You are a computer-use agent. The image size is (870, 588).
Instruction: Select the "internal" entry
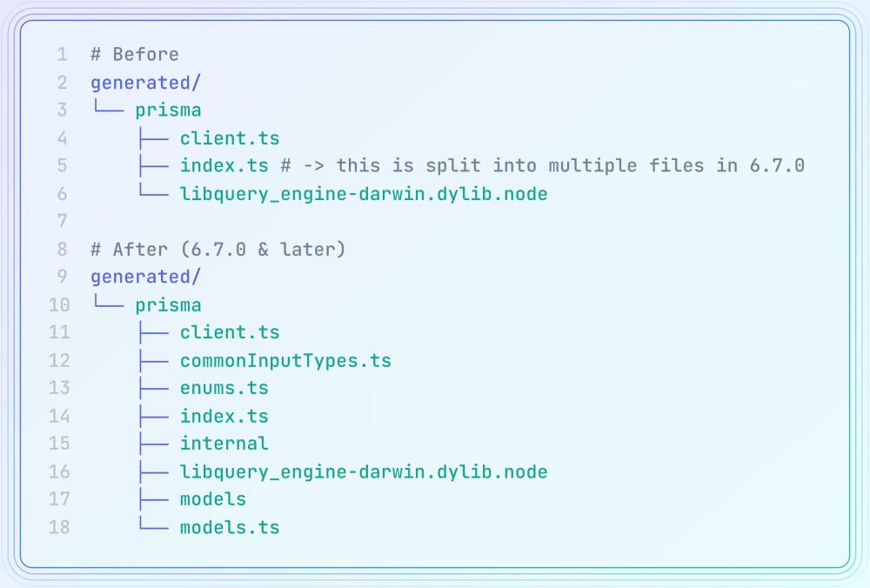(x=224, y=444)
